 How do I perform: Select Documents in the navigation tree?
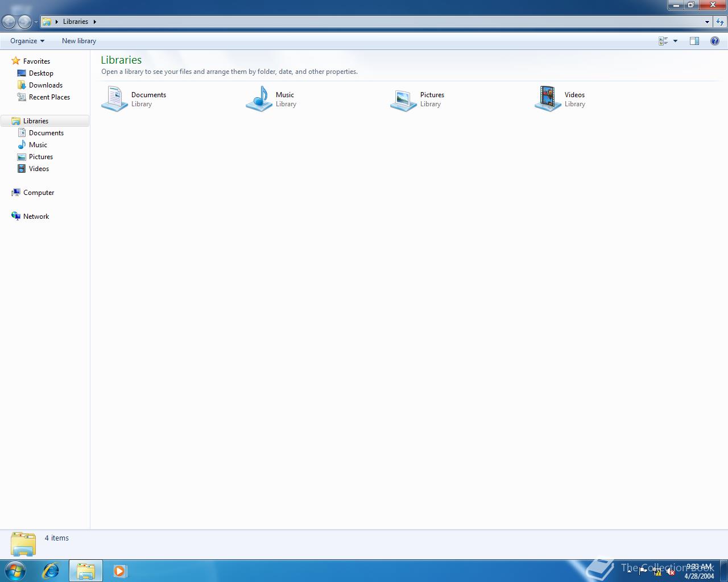[46, 133]
